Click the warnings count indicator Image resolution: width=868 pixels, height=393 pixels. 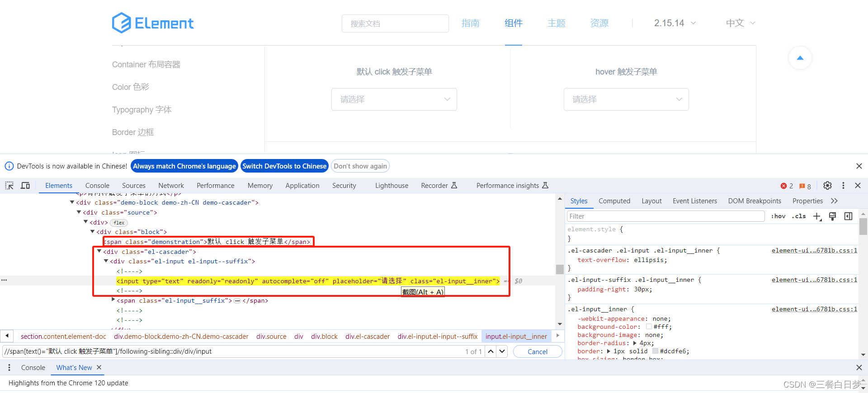coord(805,186)
